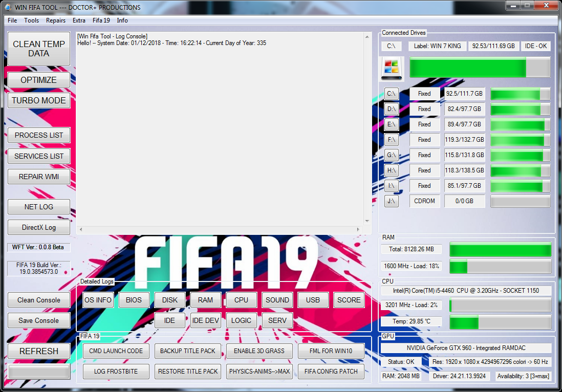Show USB detailed log
Viewport: 562px width, 392px height.
313,300
